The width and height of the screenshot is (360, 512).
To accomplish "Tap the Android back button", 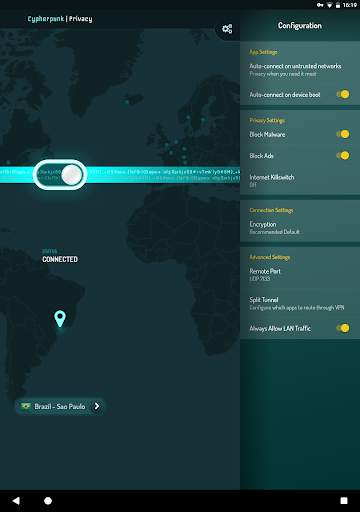I will pos(16,501).
